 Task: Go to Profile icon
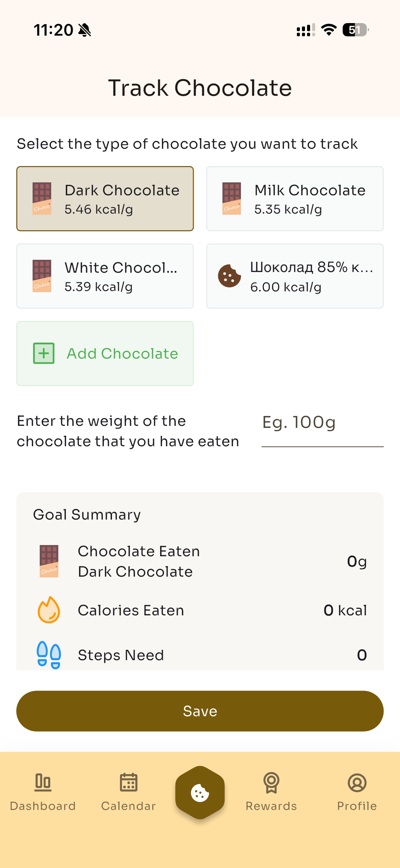click(357, 782)
